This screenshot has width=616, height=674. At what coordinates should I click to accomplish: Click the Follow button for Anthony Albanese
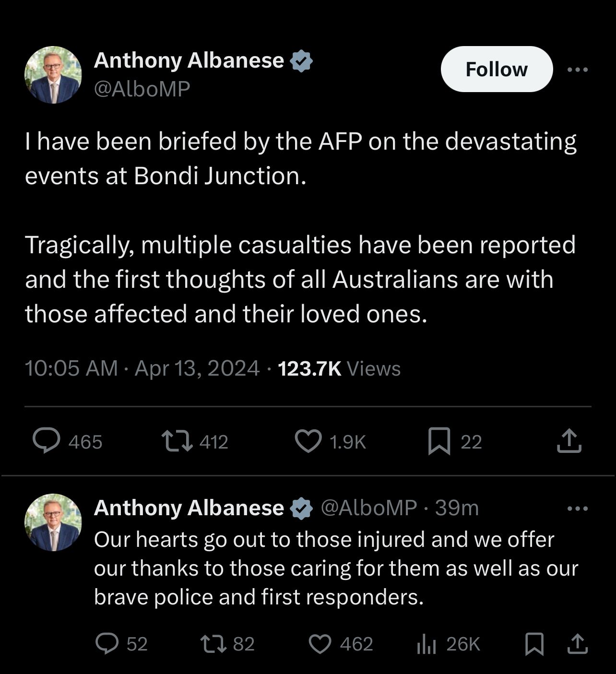497,70
